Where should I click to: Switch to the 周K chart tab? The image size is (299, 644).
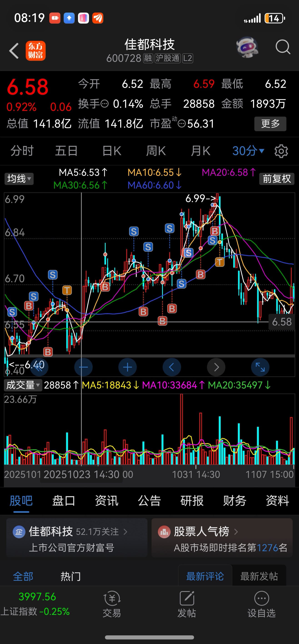[156, 151]
